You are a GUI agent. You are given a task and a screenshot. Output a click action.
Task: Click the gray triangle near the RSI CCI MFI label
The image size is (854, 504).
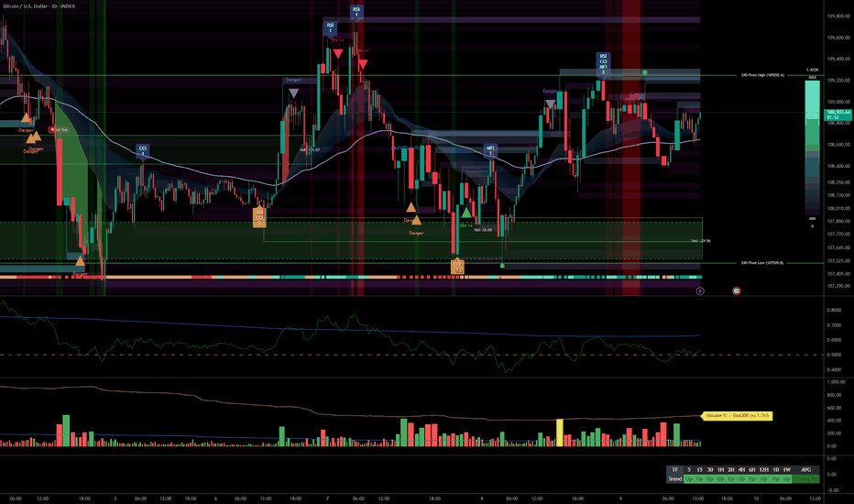(x=551, y=104)
